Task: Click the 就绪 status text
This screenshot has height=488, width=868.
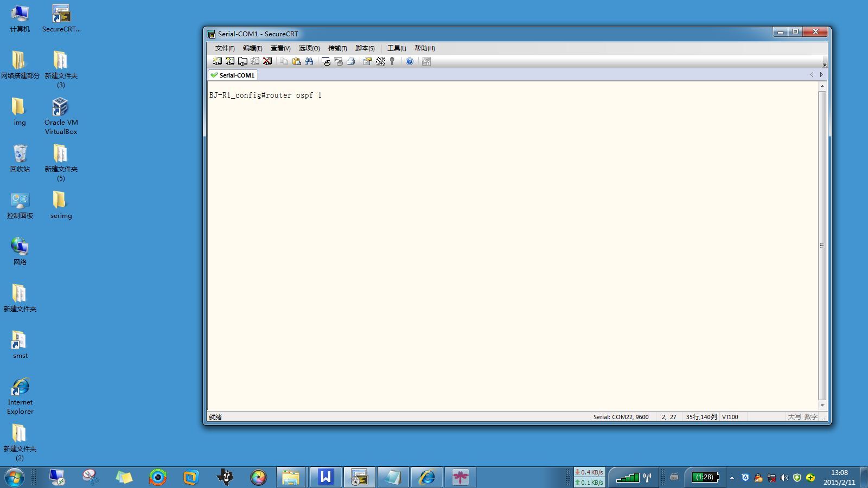Action: tap(215, 417)
